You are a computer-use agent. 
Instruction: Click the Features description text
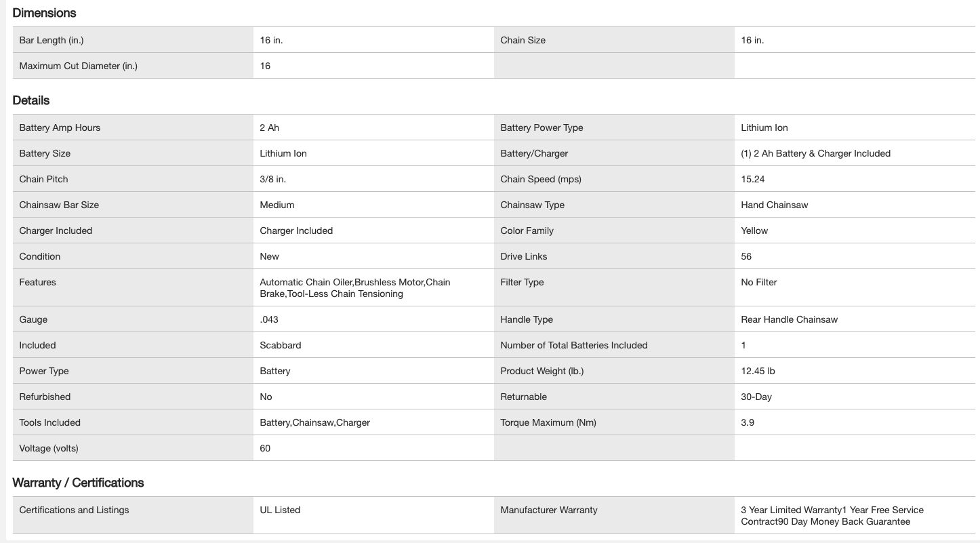354,288
